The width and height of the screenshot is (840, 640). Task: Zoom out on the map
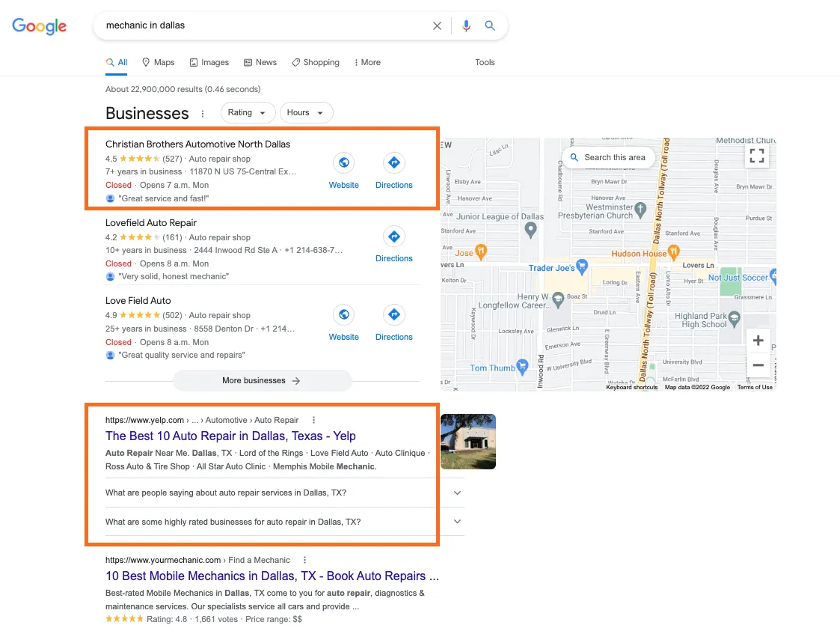(x=758, y=365)
